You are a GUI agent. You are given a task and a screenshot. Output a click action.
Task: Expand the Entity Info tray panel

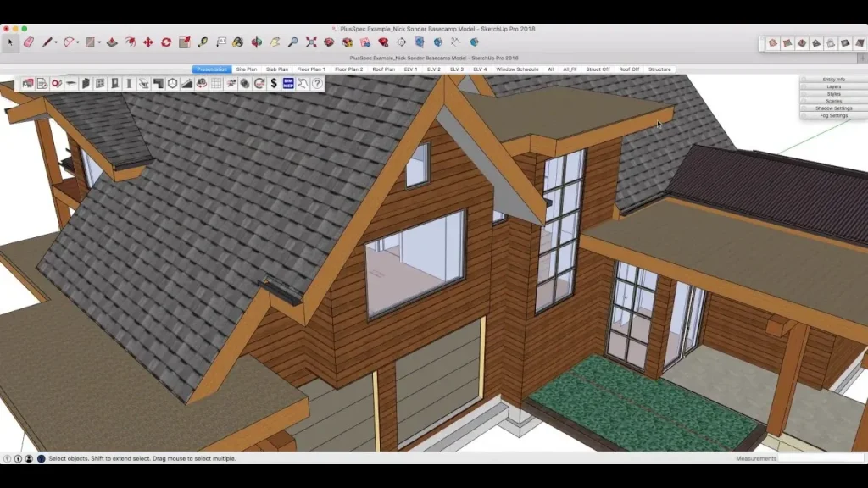834,80
